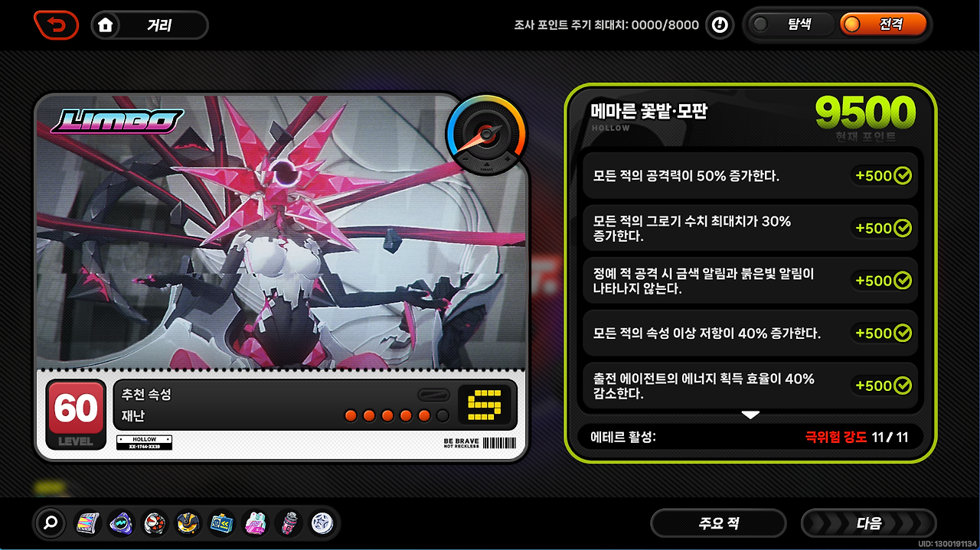The width and height of the screenshot is (980, 550).
Task: Toggle the 속성 이상 저항이 40% modifier
Action: 903,333
